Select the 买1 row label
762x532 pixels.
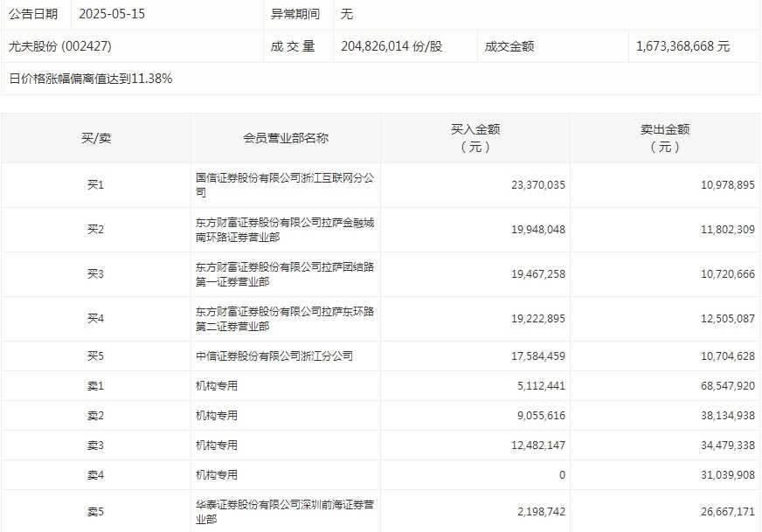pyautogui.click(x=96, y=185)
